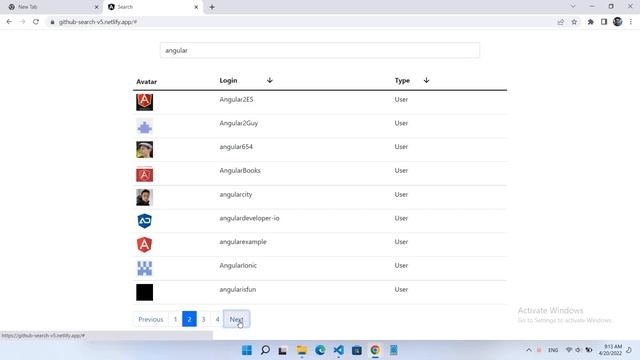640x360 pixels.
Task: Close the Search tab
Action: [x=196, y=7]
